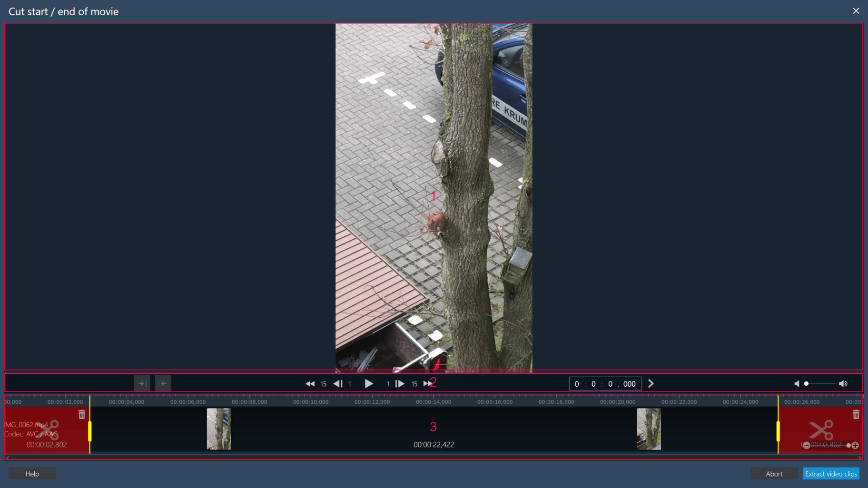This screenshot has height=488, width=868.
Task: Click the 00:00:22,422 clip duration text
Action: (434, 445)
